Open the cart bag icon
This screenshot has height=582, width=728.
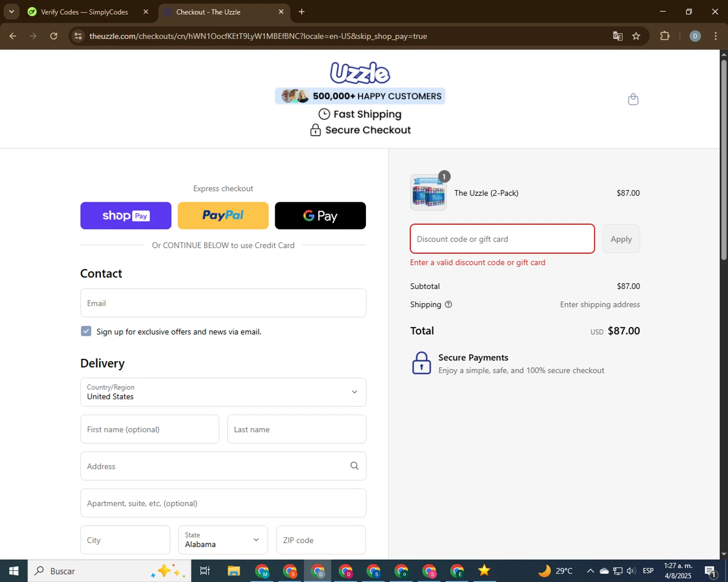[633, 99]
